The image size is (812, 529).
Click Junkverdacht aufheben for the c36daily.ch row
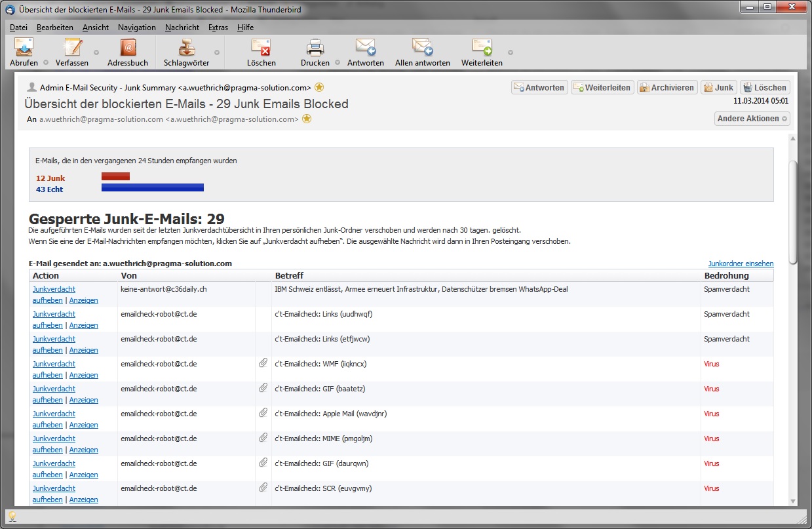pyautogui.click(x=54, y=294)
